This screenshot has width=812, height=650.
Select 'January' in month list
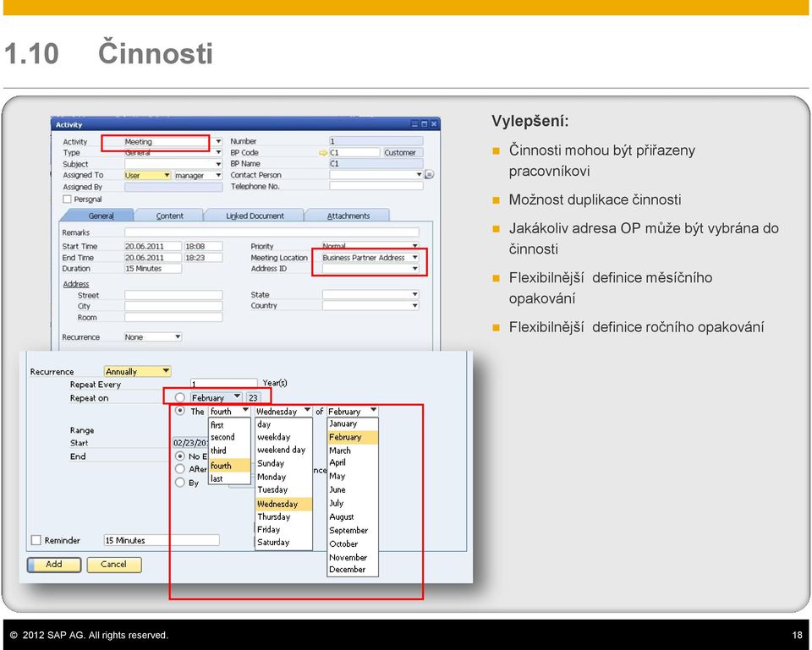[353, 423]
